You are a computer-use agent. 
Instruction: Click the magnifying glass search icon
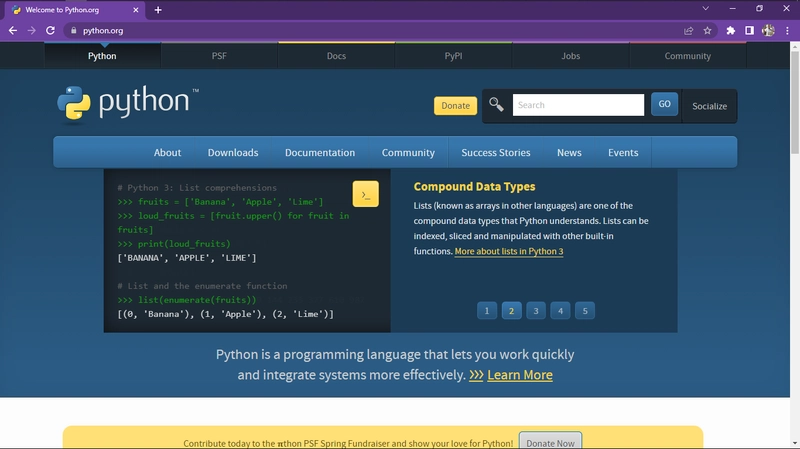point(496,105)
